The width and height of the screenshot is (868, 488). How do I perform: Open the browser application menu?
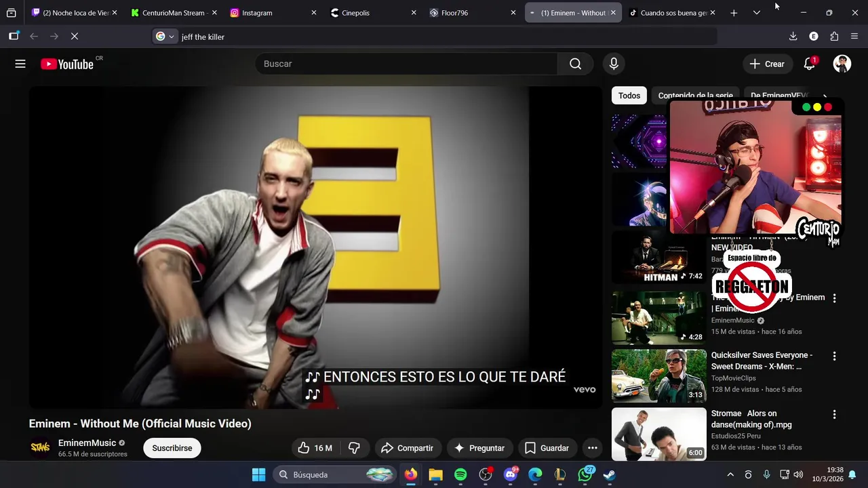(x=854, y=37)
